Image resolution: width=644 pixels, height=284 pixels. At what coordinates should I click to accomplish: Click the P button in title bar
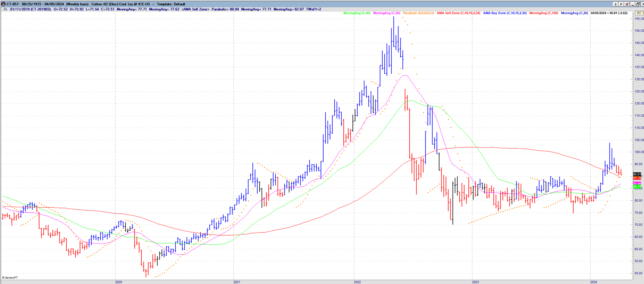621,4
